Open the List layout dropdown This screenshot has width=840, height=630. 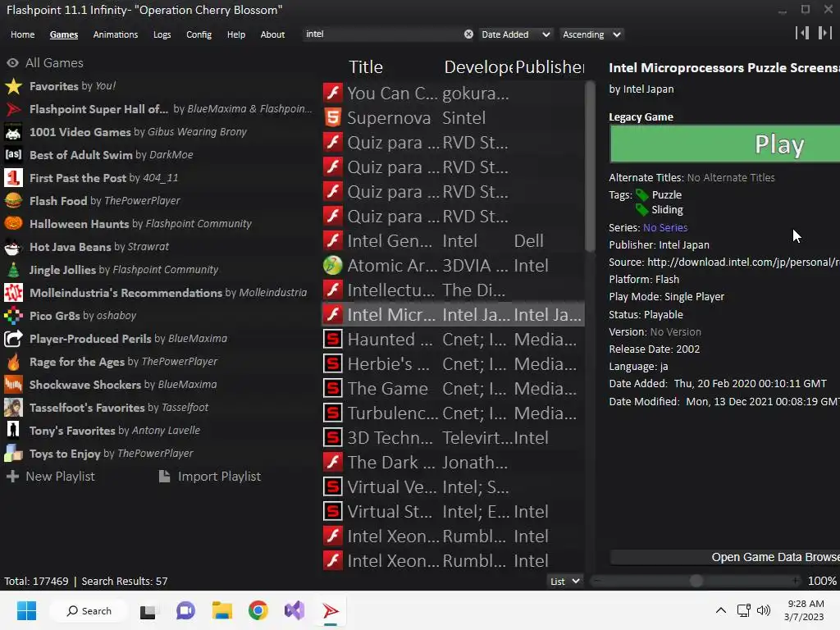(565, 582)
